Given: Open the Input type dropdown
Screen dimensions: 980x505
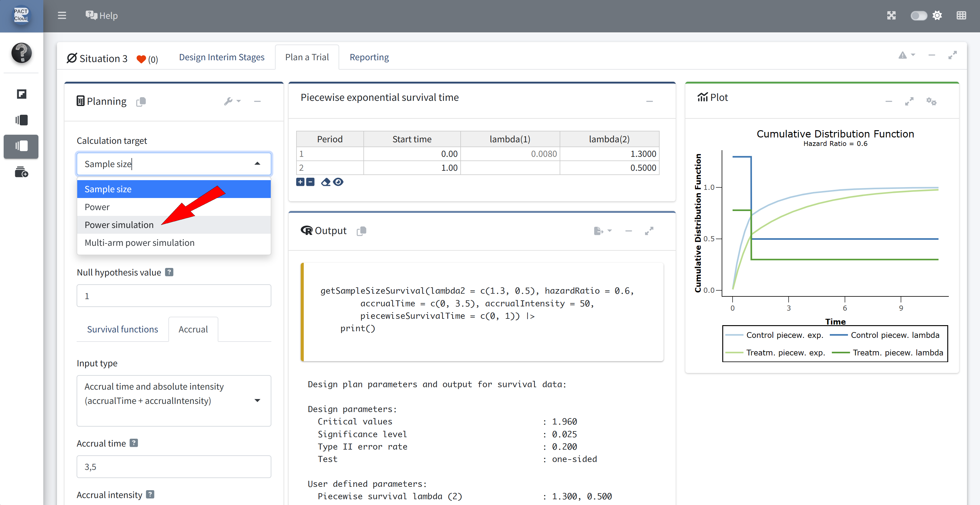Looking at the screenshot, I should click(x=174, y=401).
